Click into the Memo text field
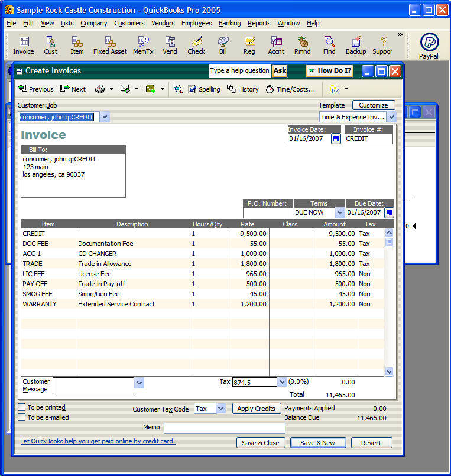The width and height of the screenshot is (451, 476). 224,428
